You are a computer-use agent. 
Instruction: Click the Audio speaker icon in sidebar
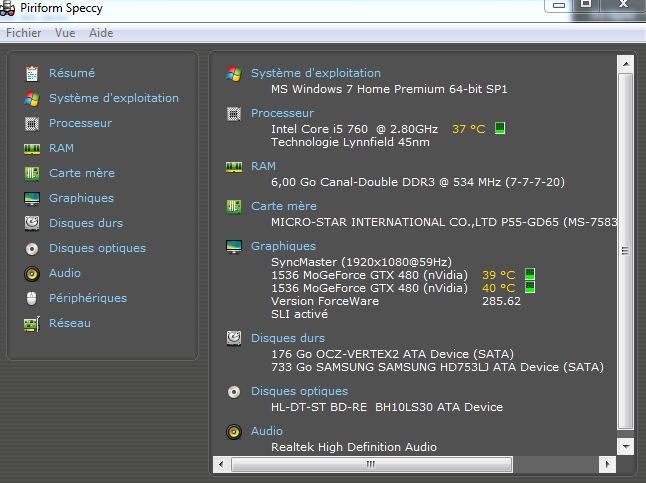[x=31, y=273]
